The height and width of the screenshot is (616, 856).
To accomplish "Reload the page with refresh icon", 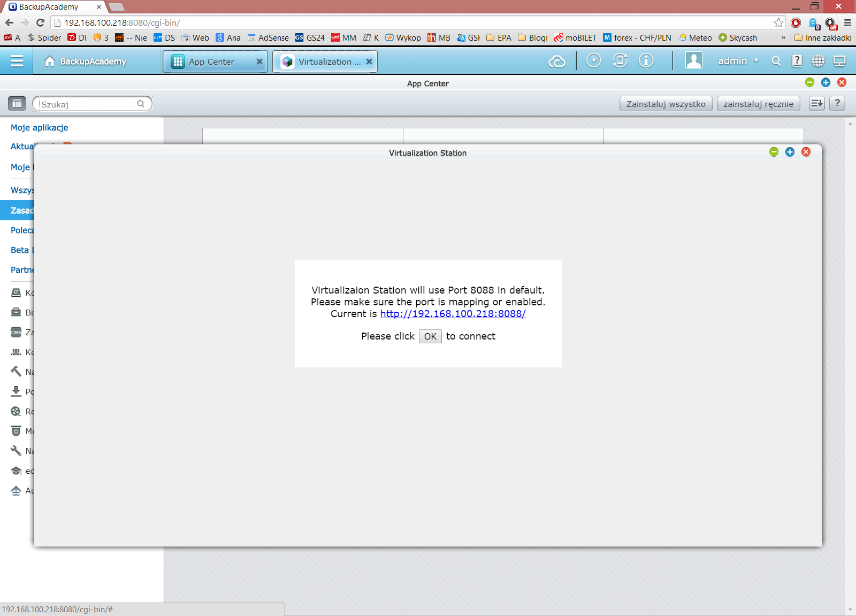I will (x=40, y=22).
